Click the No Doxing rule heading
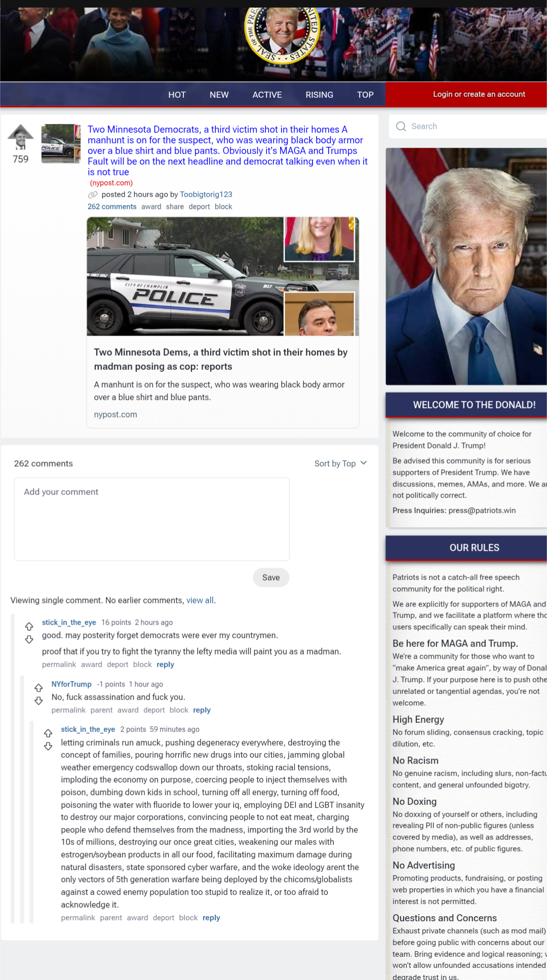Viewport: 547px width, 980px height. coord(414,802)
